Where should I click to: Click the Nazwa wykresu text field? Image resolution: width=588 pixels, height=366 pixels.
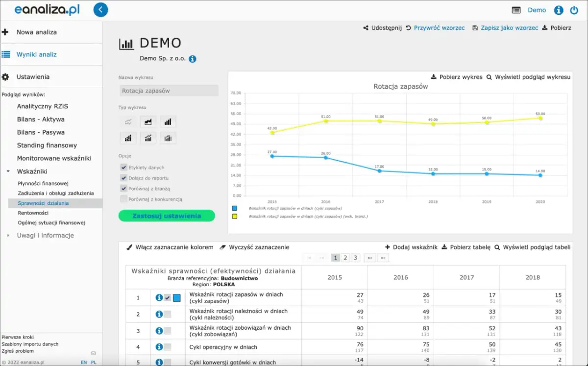169,91
